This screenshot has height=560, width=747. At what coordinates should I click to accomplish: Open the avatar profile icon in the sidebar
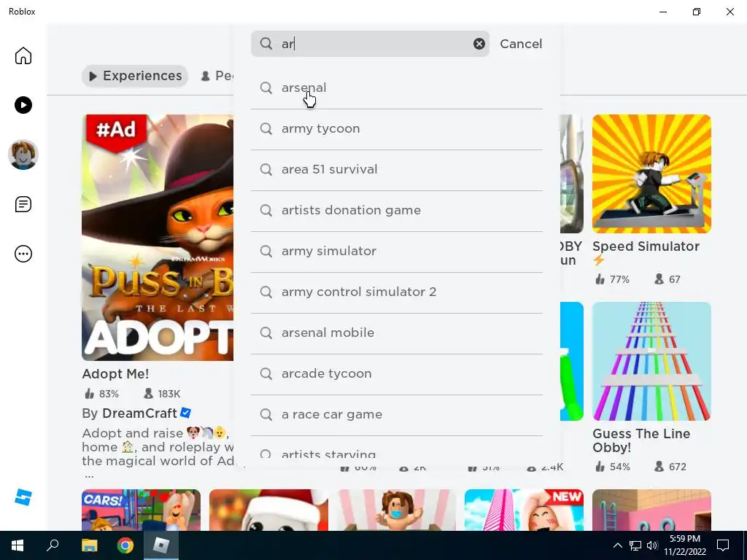pyautogui.click(x=23, y=155)
